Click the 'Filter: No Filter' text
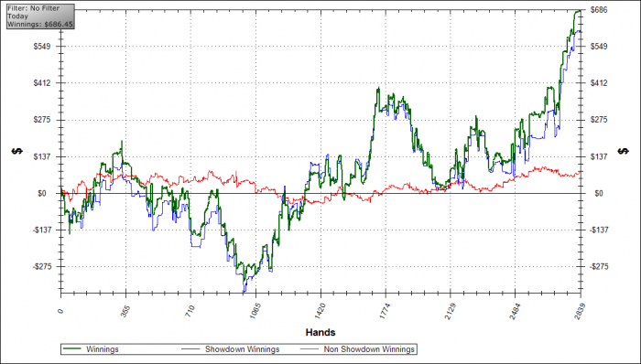 (33, 8)
